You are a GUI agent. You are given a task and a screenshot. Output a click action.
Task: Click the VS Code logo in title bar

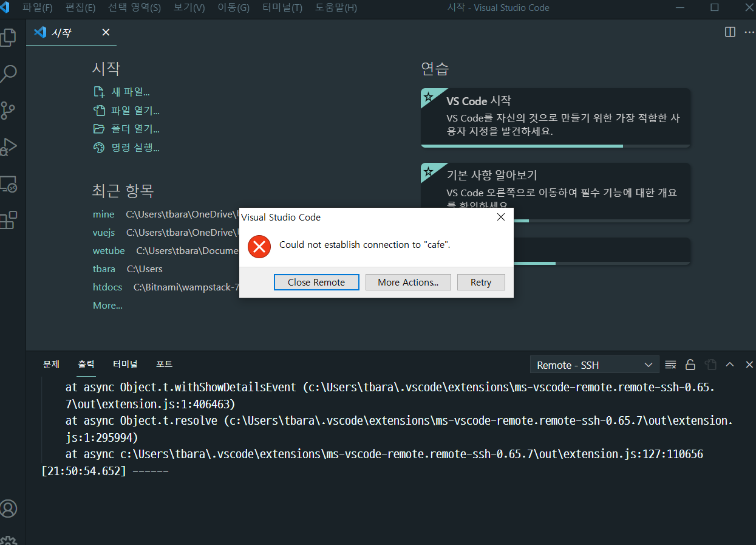(x=5, y=8)
